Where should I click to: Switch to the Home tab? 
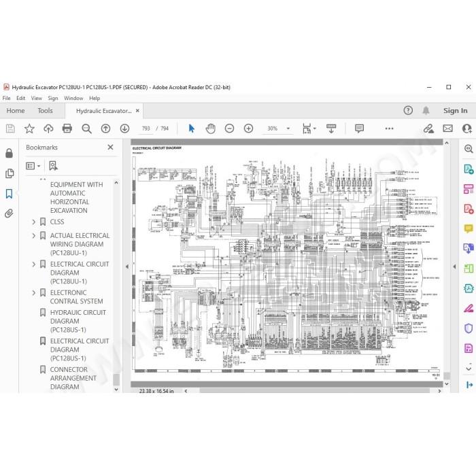point(16,111)
